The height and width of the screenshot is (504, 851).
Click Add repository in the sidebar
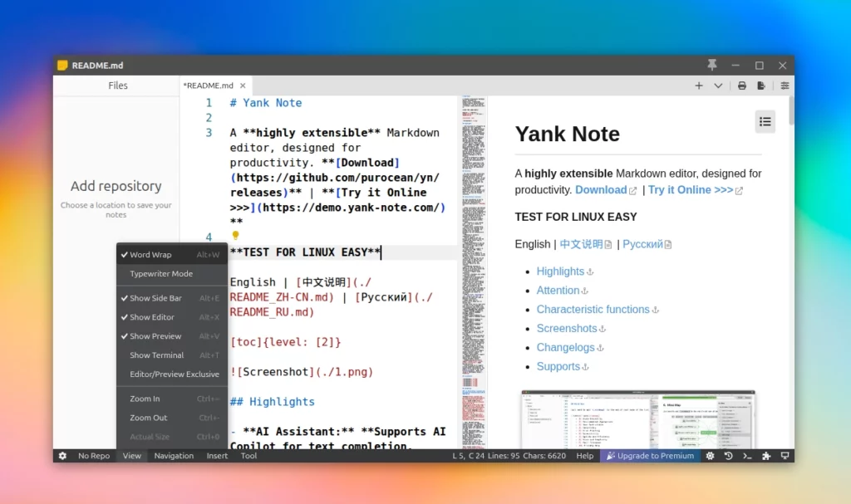116,186
